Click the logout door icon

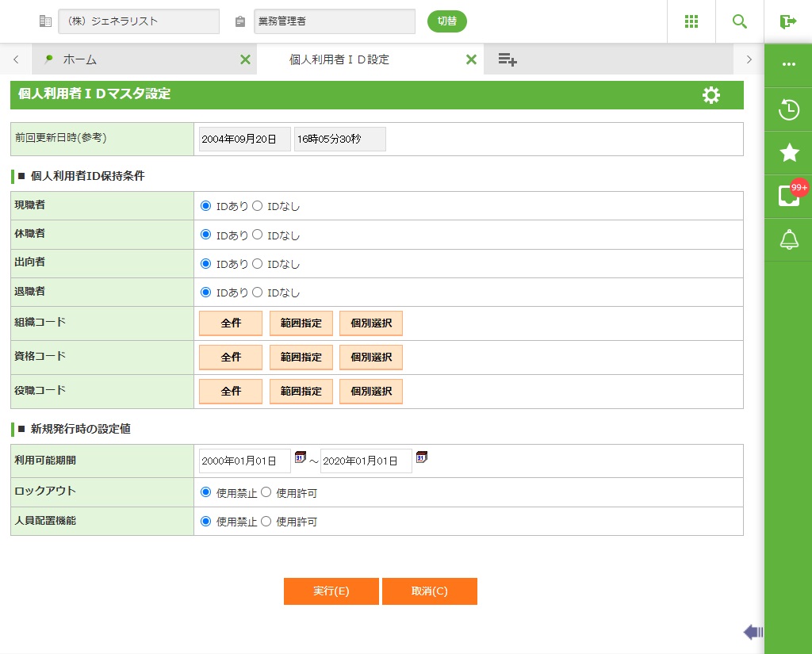(787, 21)
